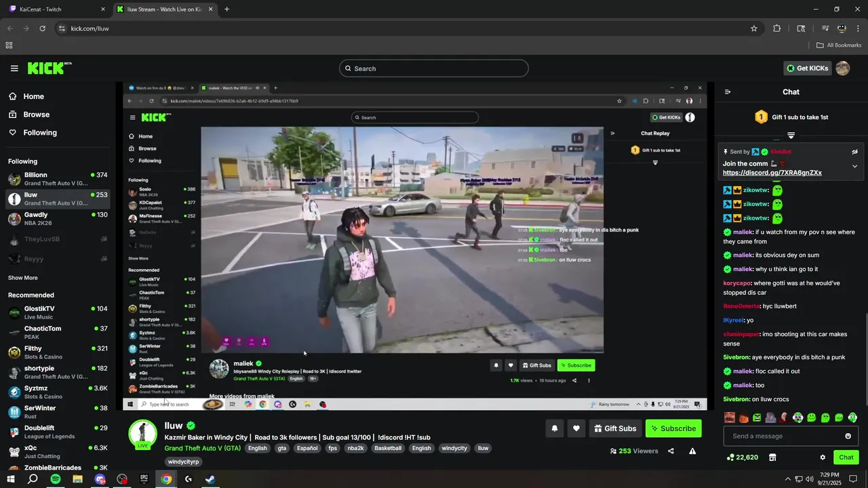
Task: Open the All Bookmarks folder
Action: point(839,45)
